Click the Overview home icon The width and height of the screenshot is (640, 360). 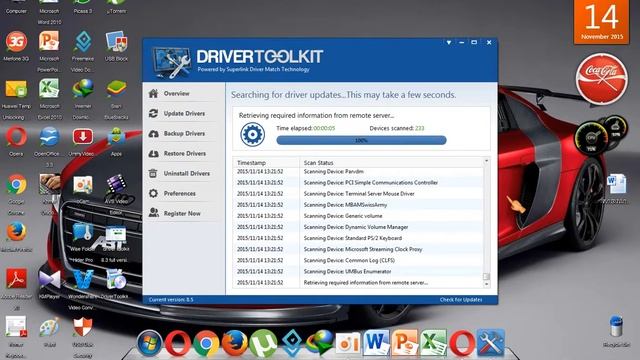[153, 93]
